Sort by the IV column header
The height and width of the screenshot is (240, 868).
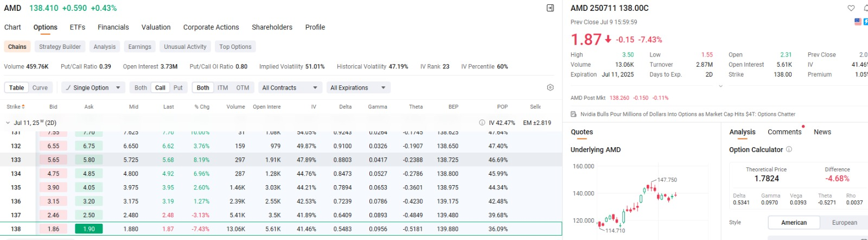[x=314, y=107]
